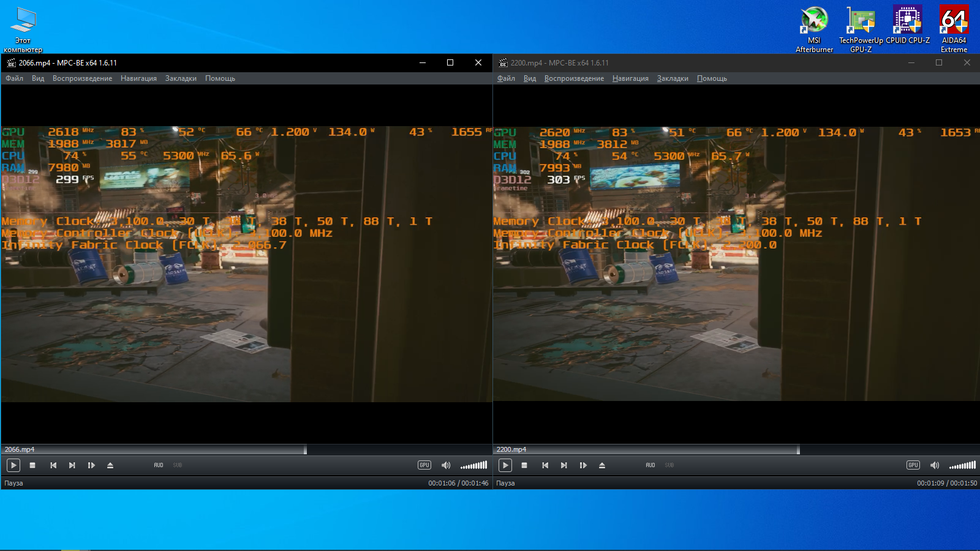This screenshot has height=551, width=980.
Task: Click the MPC-BE app icon in 2066.mp4 title bar
Action: pos(11,62)
